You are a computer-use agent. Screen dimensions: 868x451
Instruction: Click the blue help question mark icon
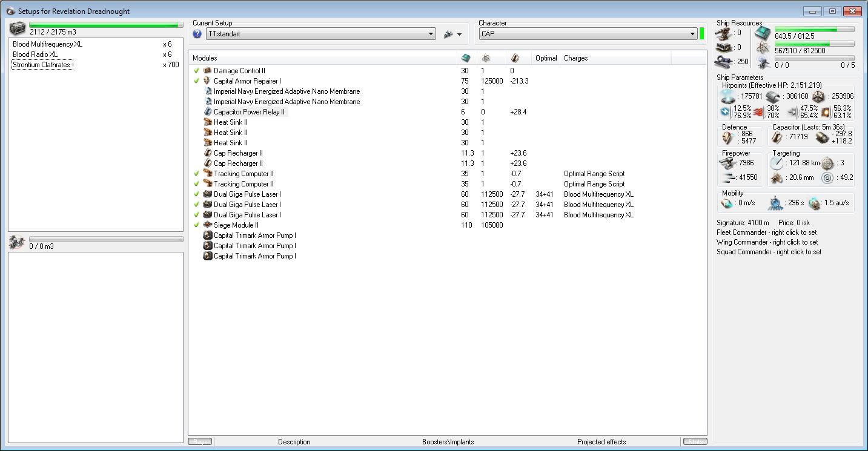pyautogui.click(x=197, y=34)
